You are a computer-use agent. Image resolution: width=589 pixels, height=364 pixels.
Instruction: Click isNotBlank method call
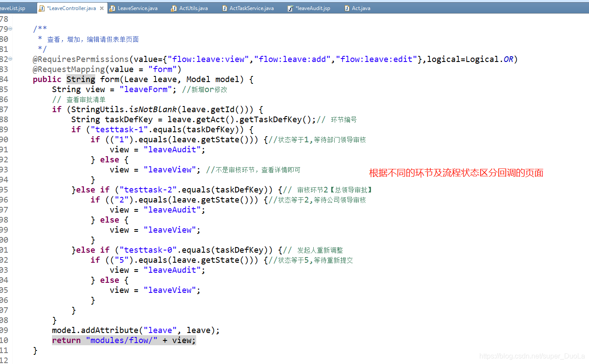153,109
